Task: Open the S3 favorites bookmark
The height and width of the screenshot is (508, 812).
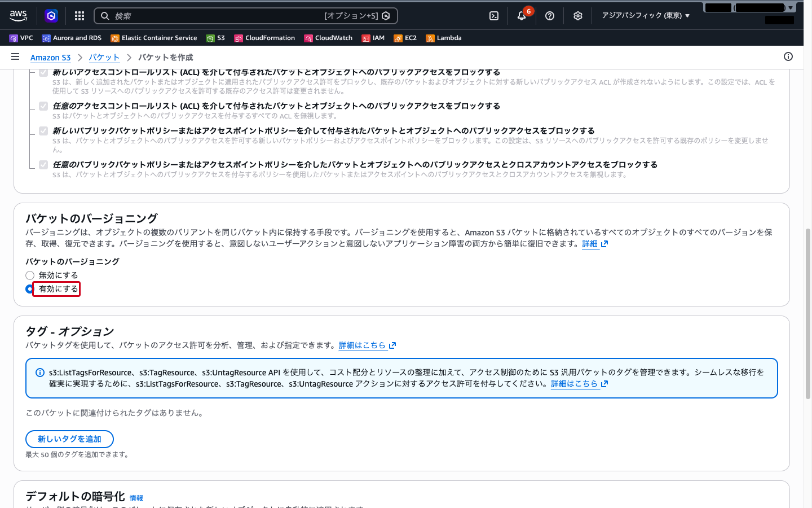Action: [x=215, y=38]
